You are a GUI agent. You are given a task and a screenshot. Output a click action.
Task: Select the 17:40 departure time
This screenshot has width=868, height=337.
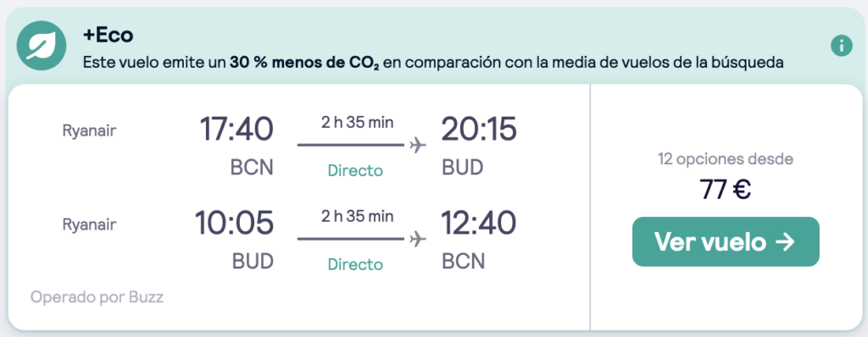tap(236, 129)
